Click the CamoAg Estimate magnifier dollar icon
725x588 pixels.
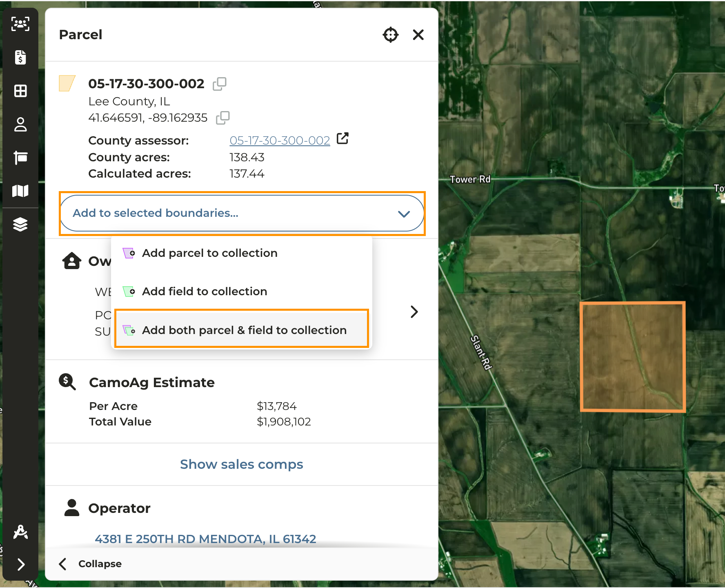[67, 382]
